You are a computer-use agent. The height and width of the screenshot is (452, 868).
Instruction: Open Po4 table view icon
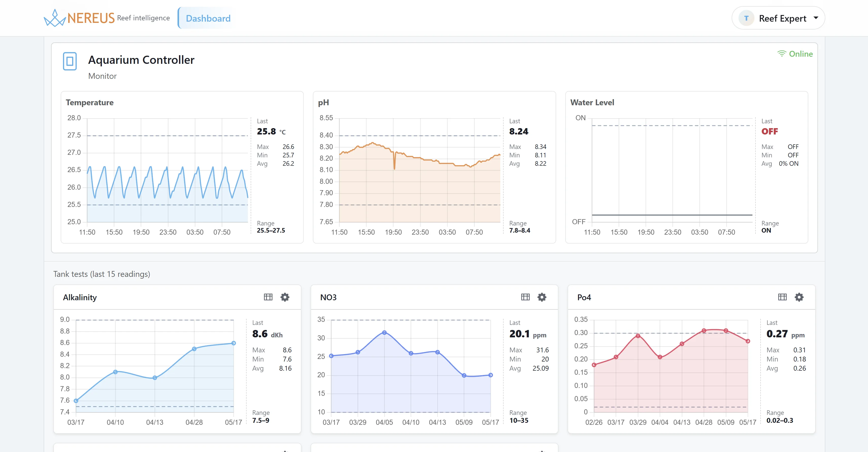tap(782, 297)
